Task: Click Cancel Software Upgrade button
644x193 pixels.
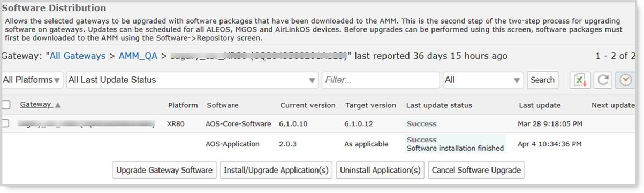Action: 476,170
